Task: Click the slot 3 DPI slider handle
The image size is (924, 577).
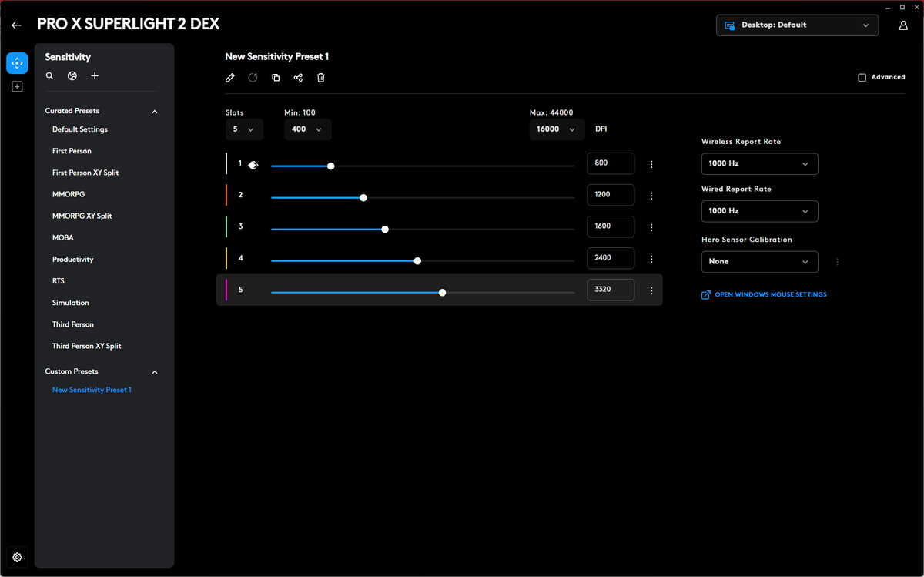Action: point(385,229)
